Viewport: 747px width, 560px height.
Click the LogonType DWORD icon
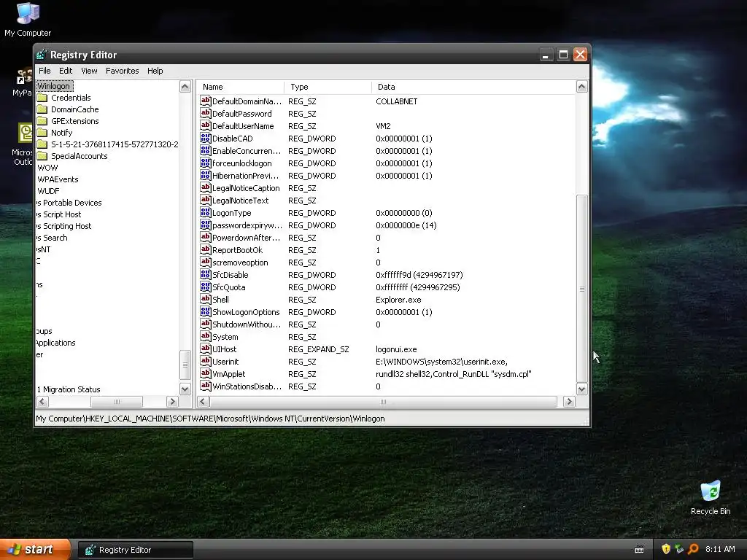tap(205, 212)
